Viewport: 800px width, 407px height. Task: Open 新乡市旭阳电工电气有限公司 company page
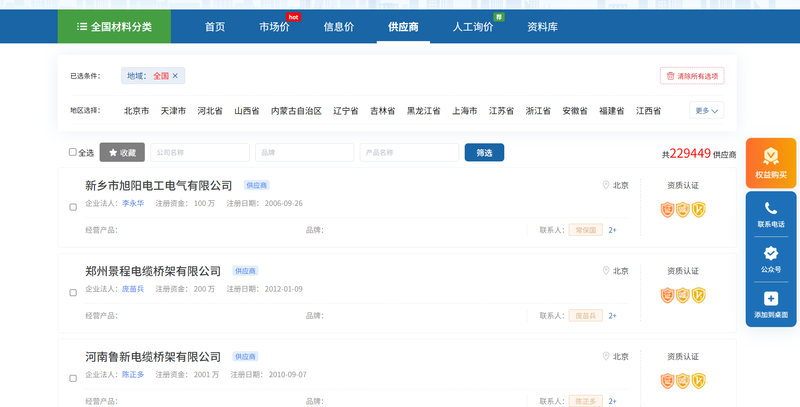pyautogui.click(x=159, y=186)
